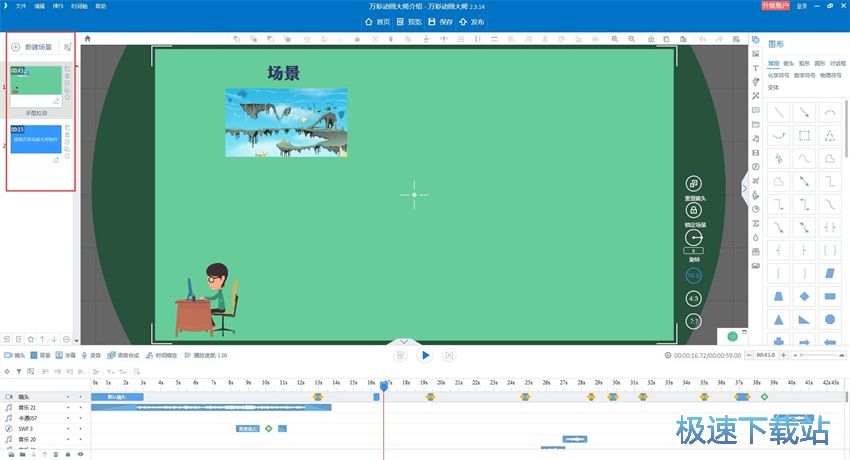Open the 帮助 (Help) menu
This screenshot has width=850, height=460.
point(101,6)
